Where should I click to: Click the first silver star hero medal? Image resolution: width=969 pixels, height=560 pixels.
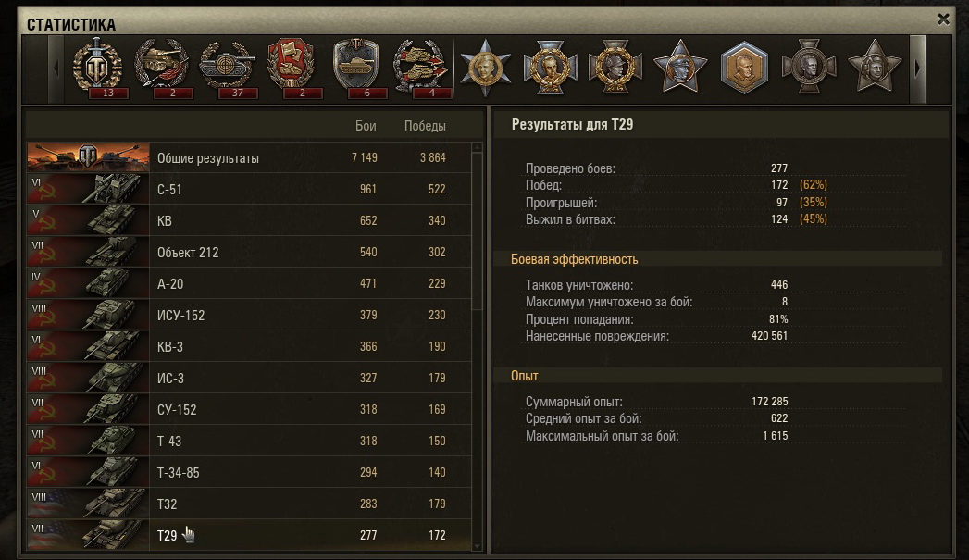(x=485, y=67)
